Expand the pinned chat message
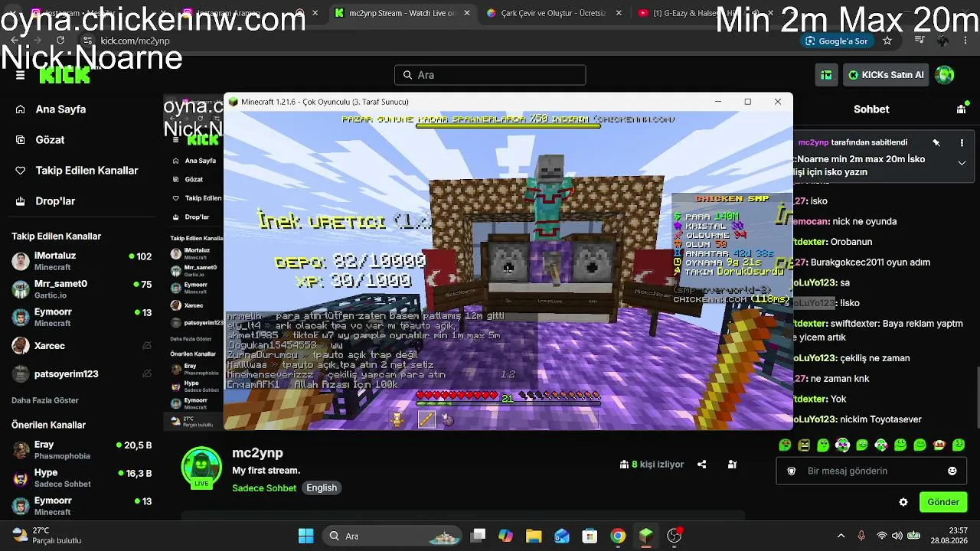 pyautogui.click(x=962, y=163)
